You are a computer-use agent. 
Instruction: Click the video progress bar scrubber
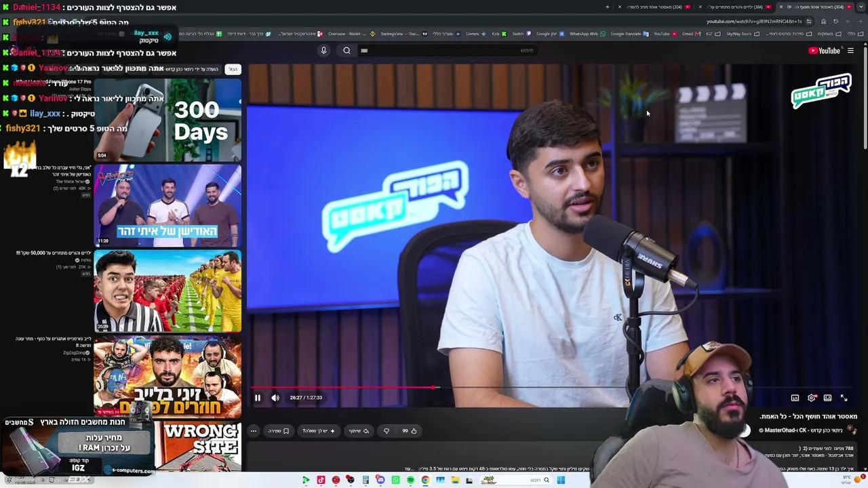click(x=434, y=388)
